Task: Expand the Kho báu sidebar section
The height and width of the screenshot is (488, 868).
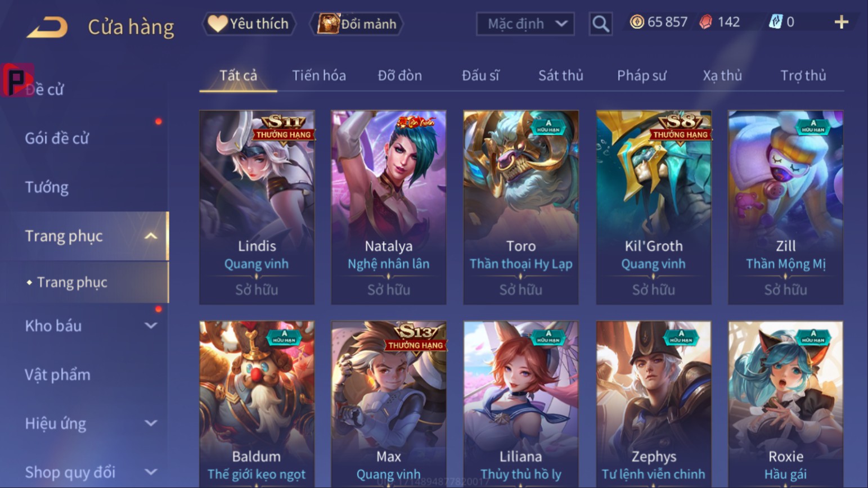Action: 151,326
